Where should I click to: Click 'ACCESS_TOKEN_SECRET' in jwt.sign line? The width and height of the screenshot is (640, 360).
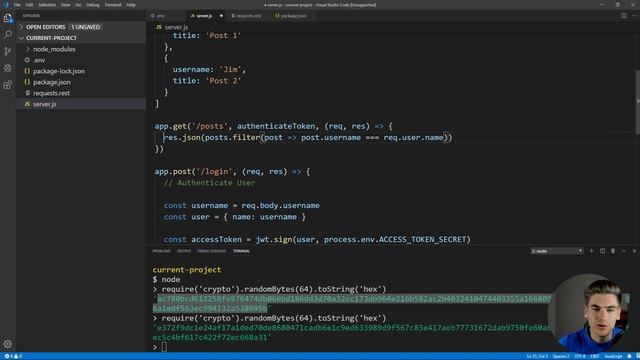[x=422, y=240]
